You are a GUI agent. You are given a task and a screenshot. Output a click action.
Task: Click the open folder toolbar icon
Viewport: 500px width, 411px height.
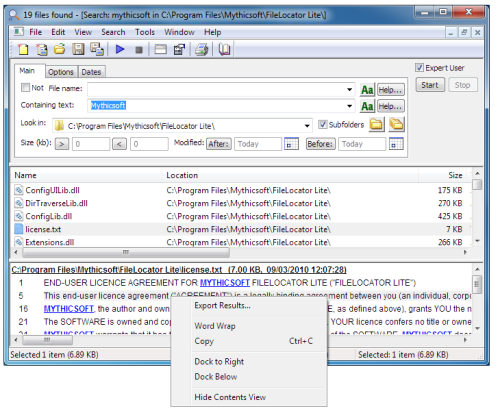point(60,49)
